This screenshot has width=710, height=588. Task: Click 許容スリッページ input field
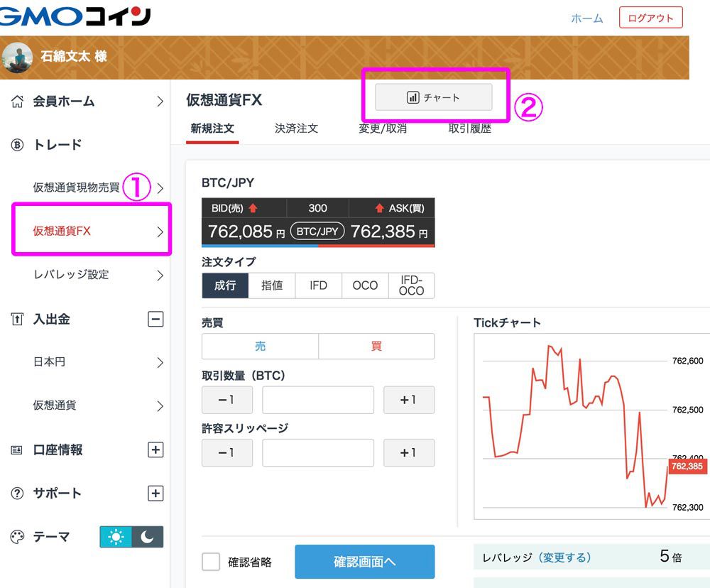(x=318, y=452)
